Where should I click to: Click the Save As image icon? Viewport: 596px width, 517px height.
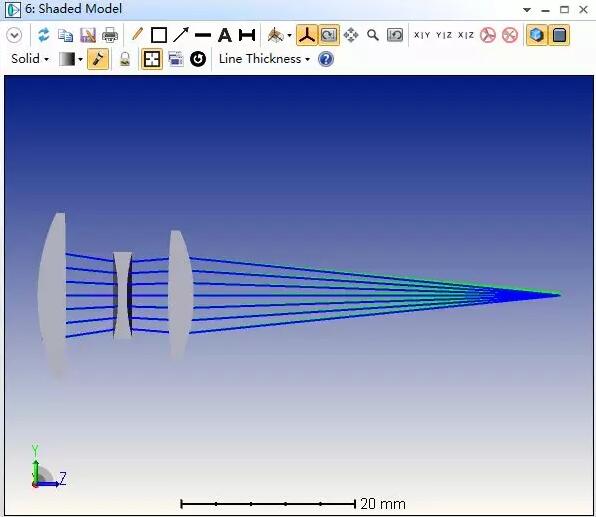pos(88,35)
